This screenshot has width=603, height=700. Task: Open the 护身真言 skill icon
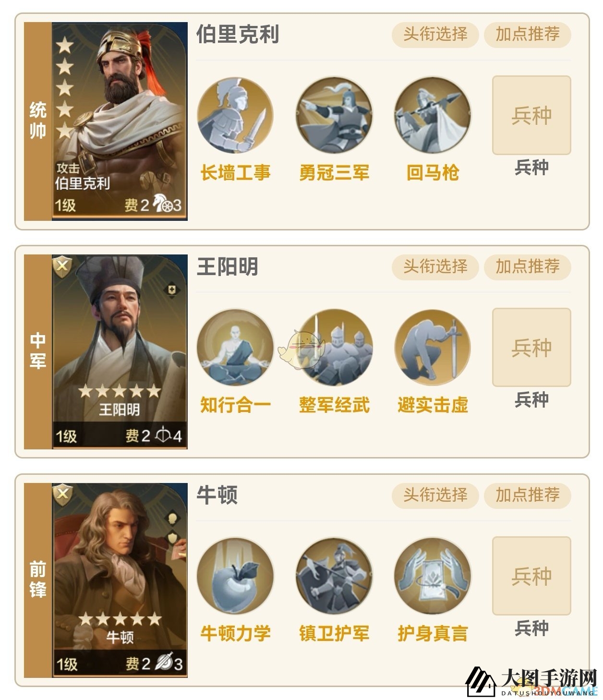click(x=433, y=576)
